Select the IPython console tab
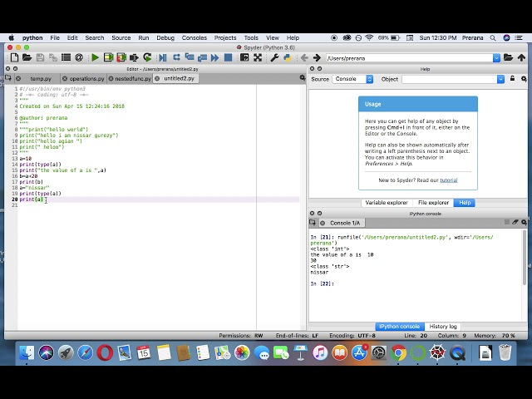The width and height of the screenshot is (532, 399). (x=399, y=327)
